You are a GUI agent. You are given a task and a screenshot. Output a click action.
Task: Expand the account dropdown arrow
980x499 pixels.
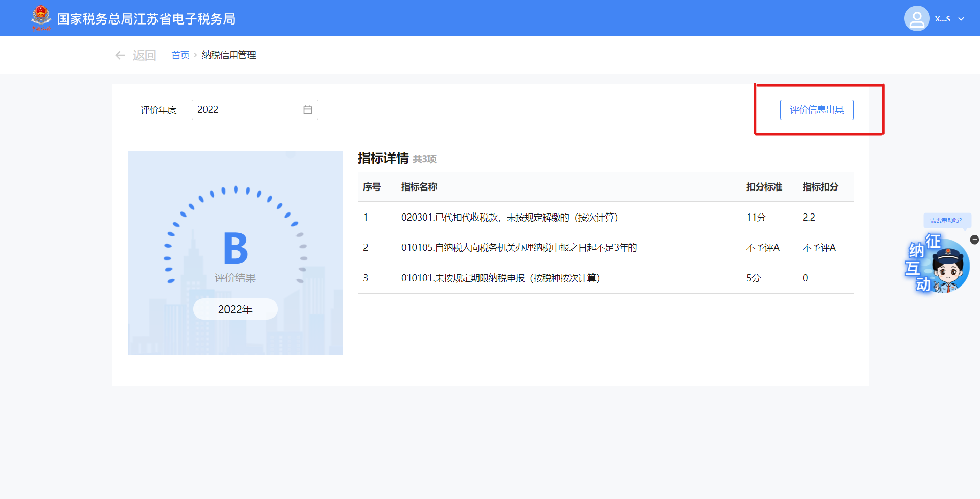(x=961, y=19)
